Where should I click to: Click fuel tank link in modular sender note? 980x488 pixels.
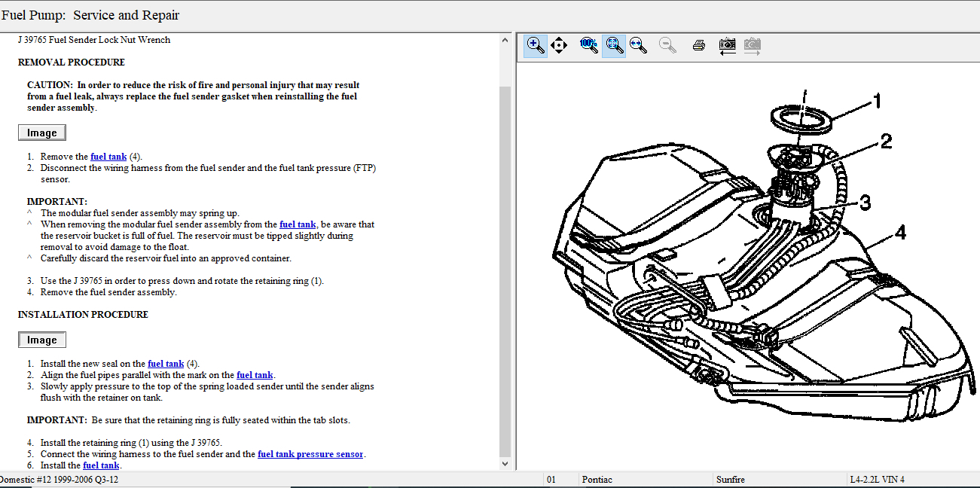coord(298,224)
